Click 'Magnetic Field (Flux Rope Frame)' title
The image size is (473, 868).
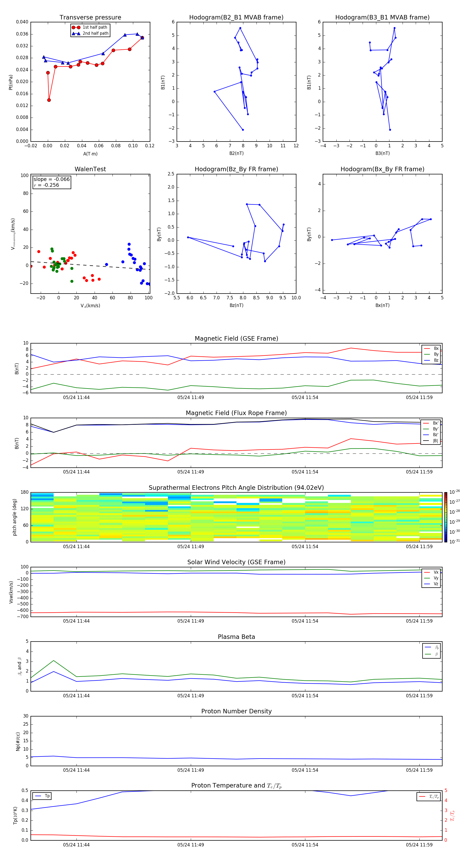[x=236, y=413]
